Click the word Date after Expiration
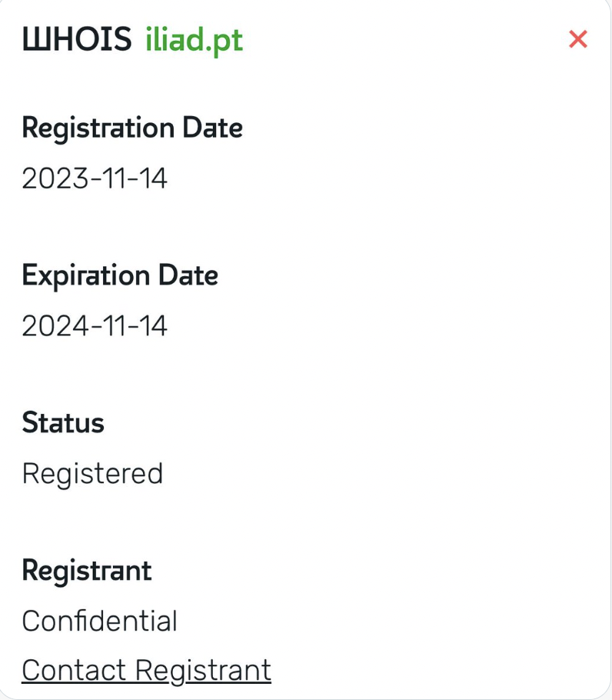Screen dimensions: 612x700 (188, 275)
